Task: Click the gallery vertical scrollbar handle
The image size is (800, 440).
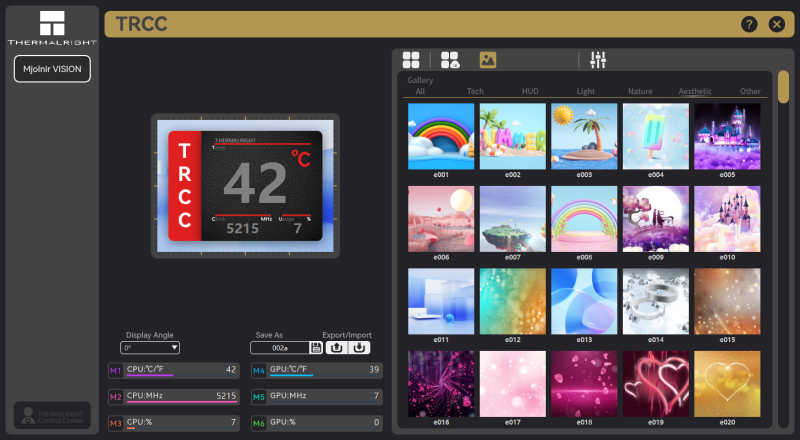Action: pos(783,87)
